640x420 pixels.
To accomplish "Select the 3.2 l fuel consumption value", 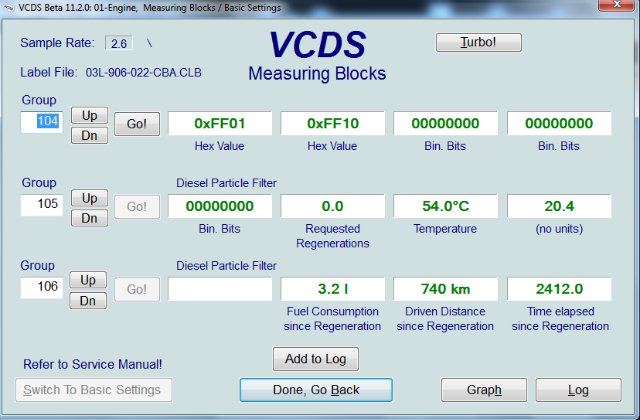I will (333, 289).
